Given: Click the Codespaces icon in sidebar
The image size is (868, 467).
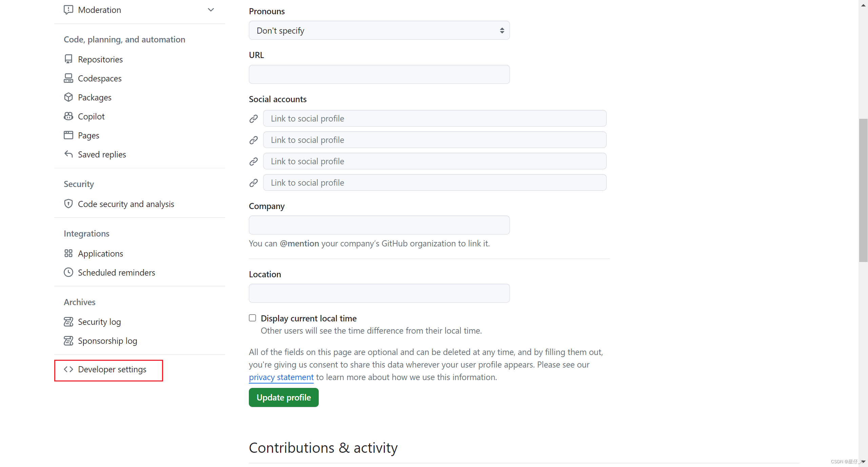Looking at the screenshot, I should pos(68,78).
